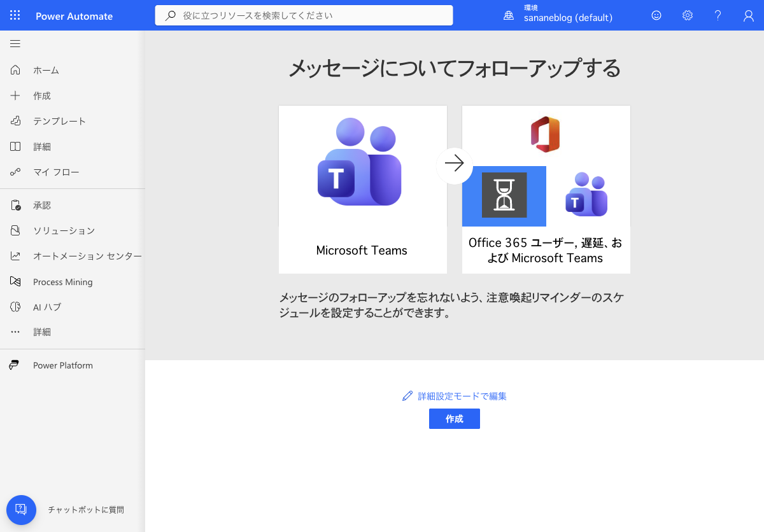Click the template description paragraph text
This screenshot has width=764, height=532.
[x=451, y=305]
